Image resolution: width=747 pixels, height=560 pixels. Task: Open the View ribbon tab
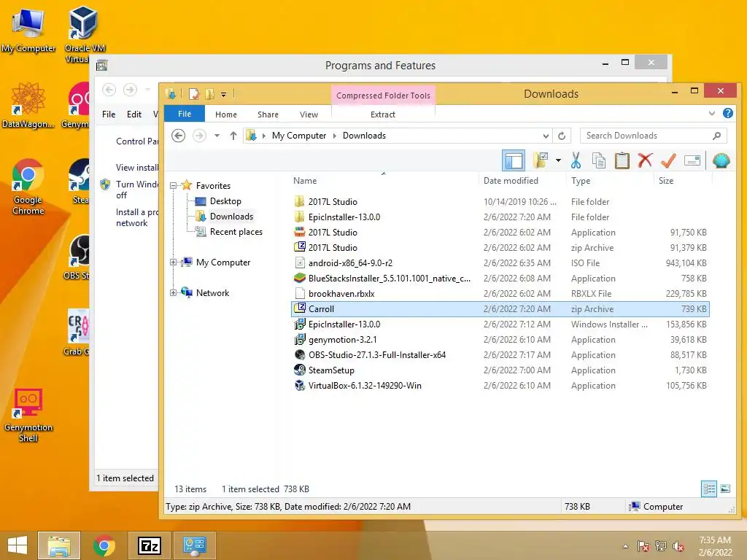coord(309,114)
